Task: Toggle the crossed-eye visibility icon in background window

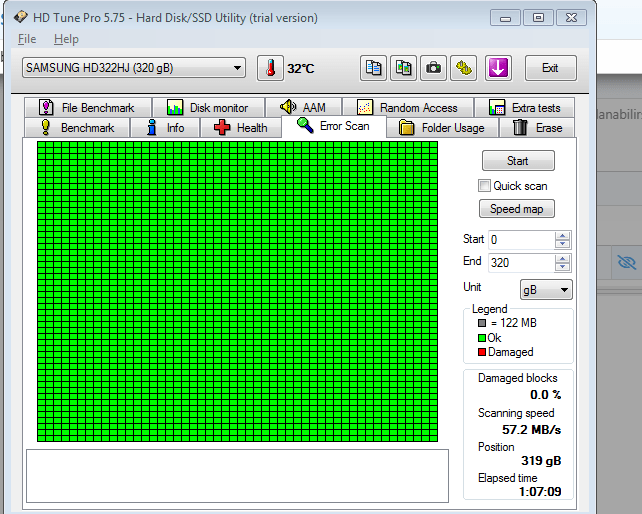Action: tap(626, 262)
